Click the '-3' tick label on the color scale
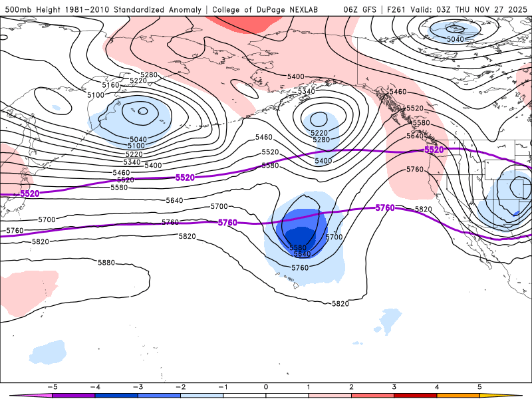Image resolution: width=532 pixels, height=399 pixels. (138, 387)
